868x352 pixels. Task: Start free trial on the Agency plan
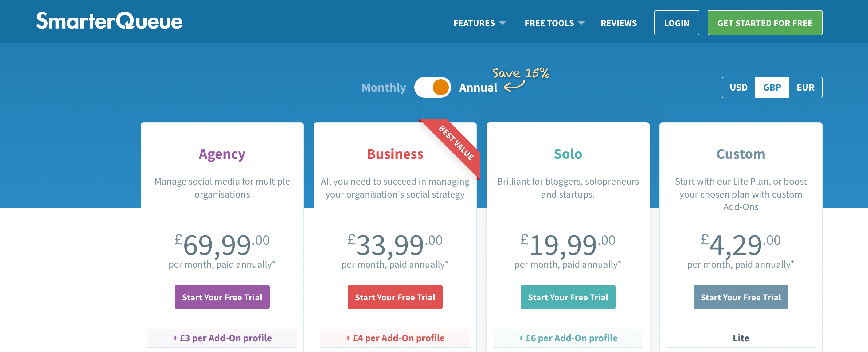pyautogui.click(x=222, y=297)
